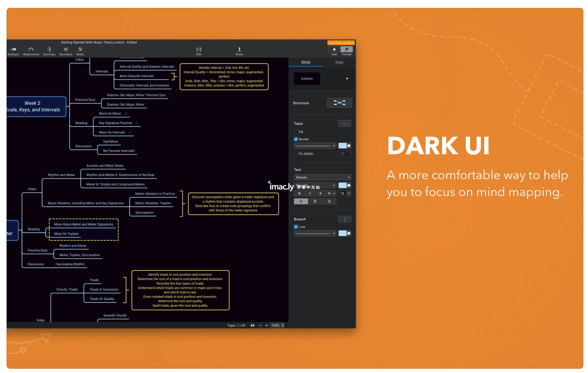
Task: Add a Subtopic from the toolbar
Action: [x=13, y=51]
